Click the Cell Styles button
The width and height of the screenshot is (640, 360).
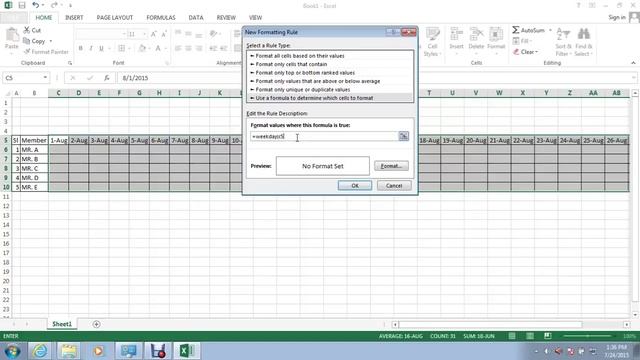click(432, 42)
